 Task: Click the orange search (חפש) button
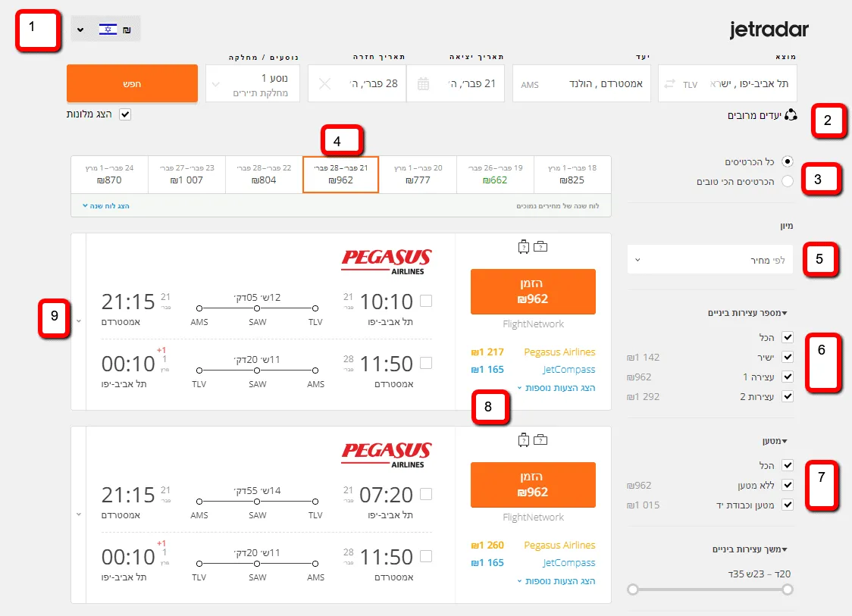click(132, 84)
